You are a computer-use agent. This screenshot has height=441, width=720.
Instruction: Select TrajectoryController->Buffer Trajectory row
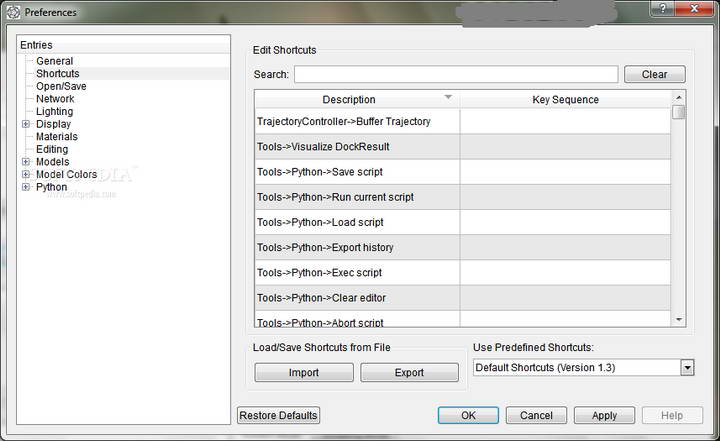(462, 121)
